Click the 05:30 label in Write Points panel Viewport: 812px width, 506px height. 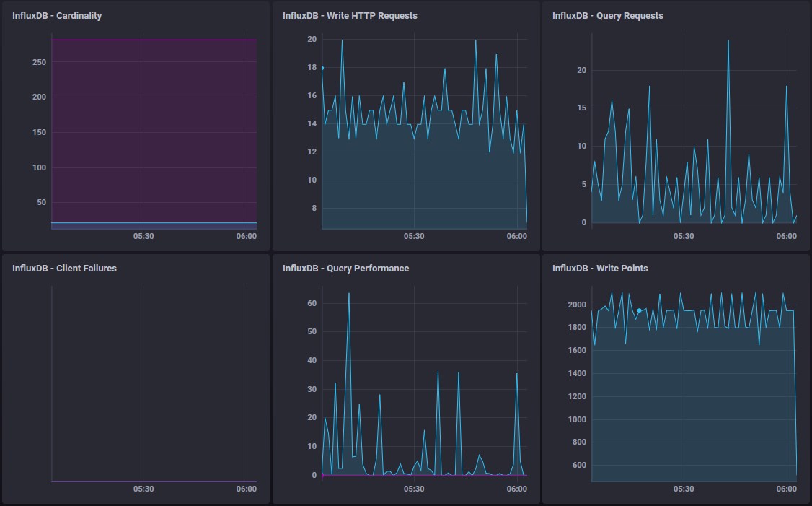tap(684, 489)
